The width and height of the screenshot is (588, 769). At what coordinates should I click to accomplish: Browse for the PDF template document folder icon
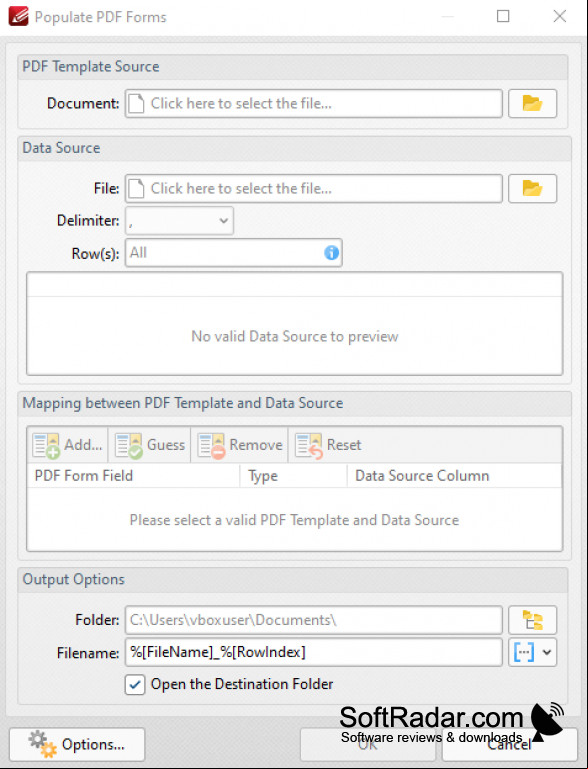pyautogui.click(x=532, y=103)
